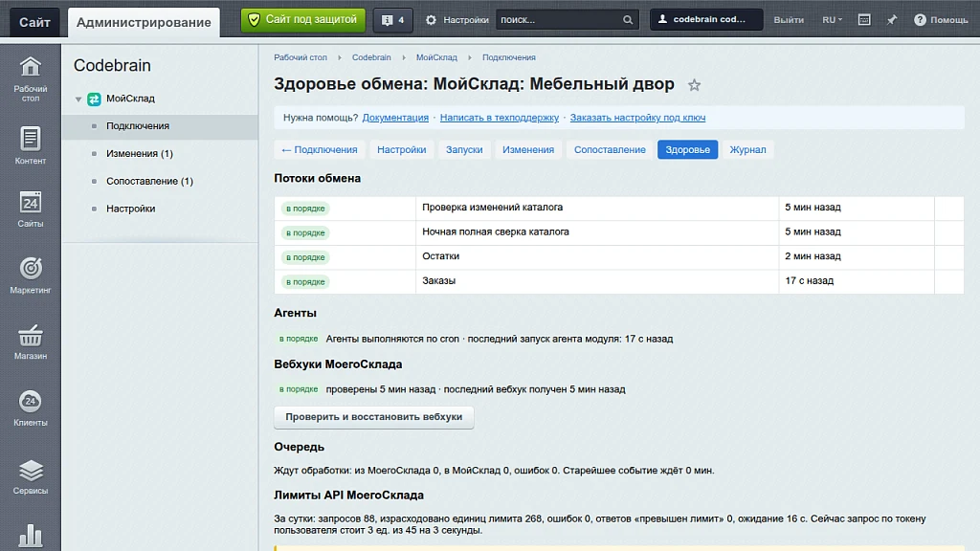Open the Контент section icon

(30, 145)
